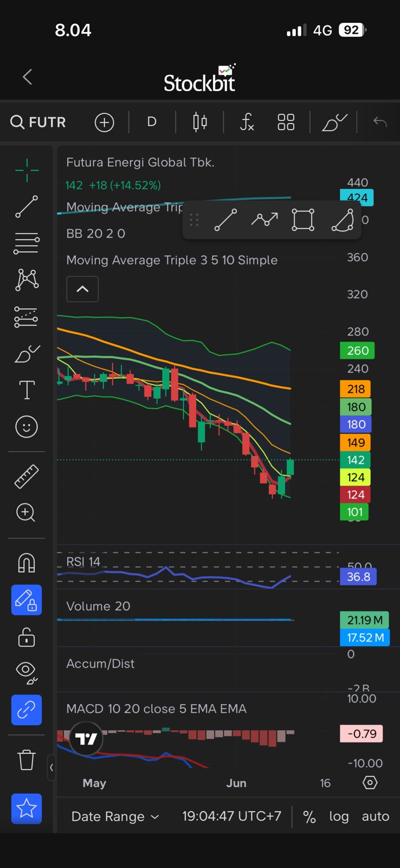
Task: Open the Date Range dropdown
Action: pyautogui.click(x=115, y=816)
